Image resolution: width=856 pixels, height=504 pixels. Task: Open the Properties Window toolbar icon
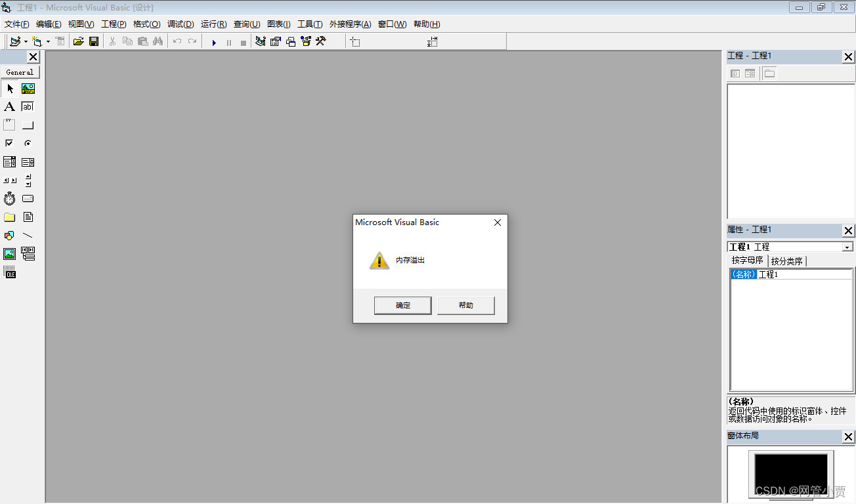coord(276,41)
